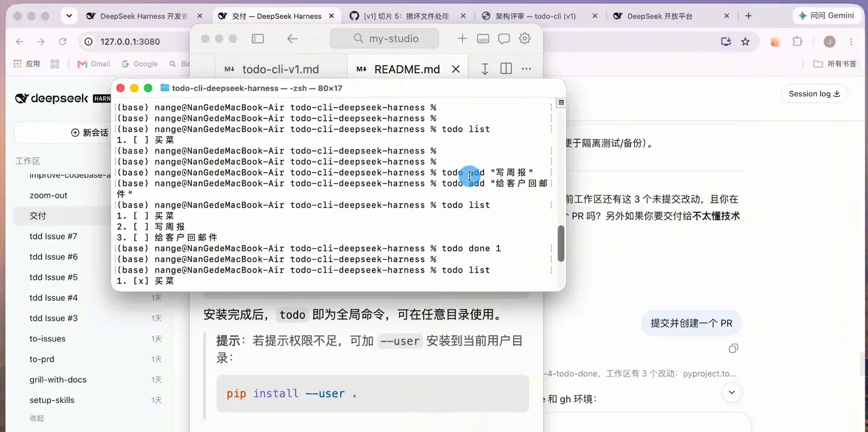Copy the message with the copy icon
Screen dimensions: 868x432
tap(733, 348)
